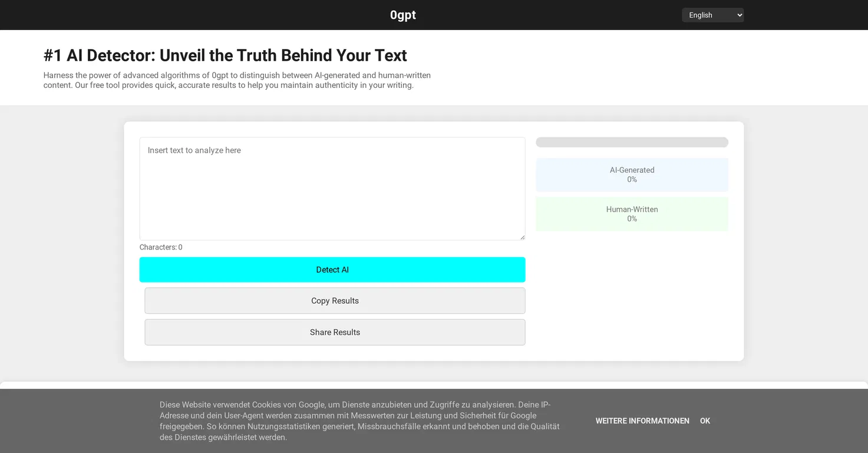Click the Characters: 0 counter label
Image resolution: width=868 pixels, height=453 pixels.
click(161, 247)
